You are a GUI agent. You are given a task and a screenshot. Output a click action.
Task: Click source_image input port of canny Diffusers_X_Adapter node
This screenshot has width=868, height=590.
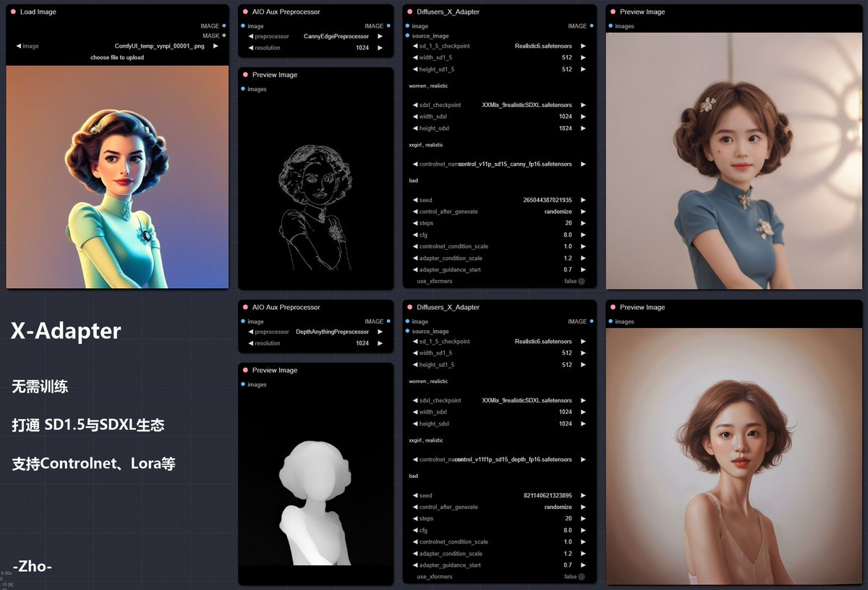407,35
